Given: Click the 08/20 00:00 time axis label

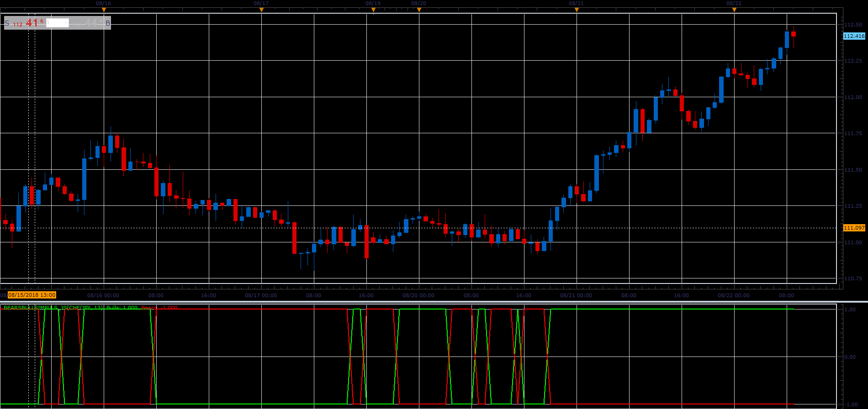Looking at the screenshot, I should [418, 295].
